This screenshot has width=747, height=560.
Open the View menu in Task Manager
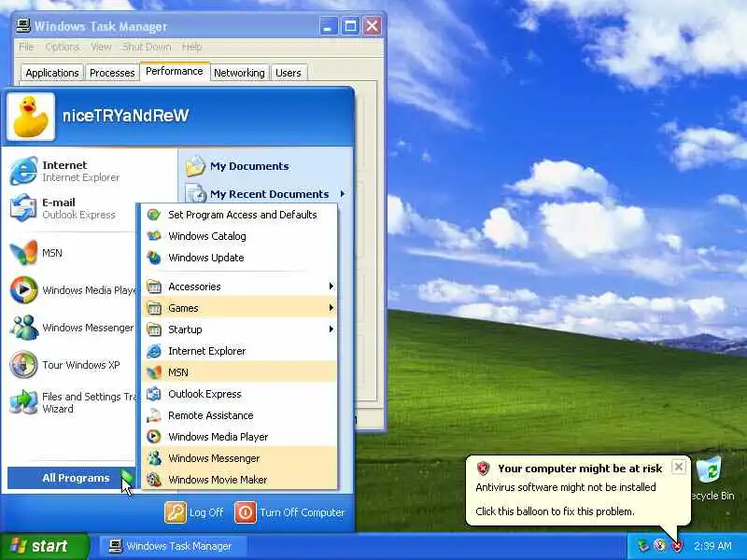tap(101, 47)
